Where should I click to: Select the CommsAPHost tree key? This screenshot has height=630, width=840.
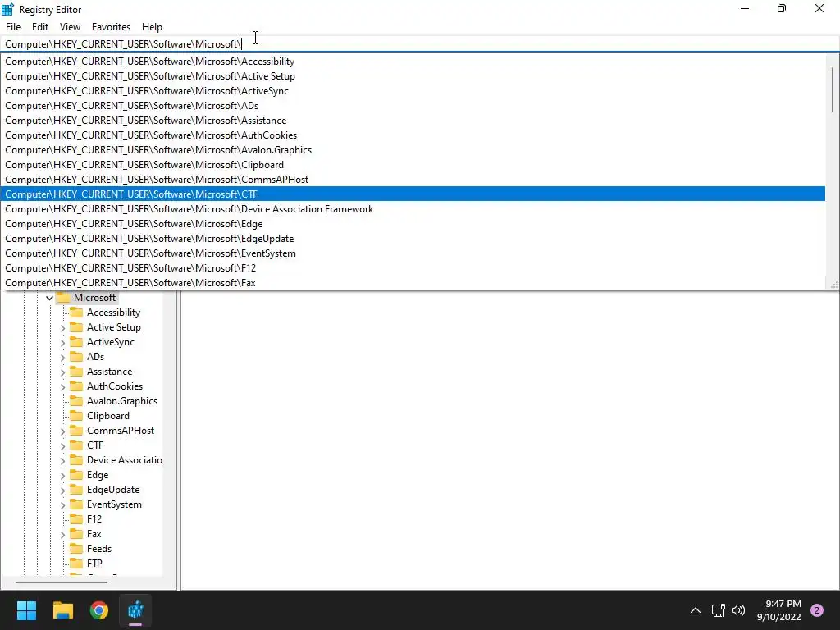click(x=121, y=431)
